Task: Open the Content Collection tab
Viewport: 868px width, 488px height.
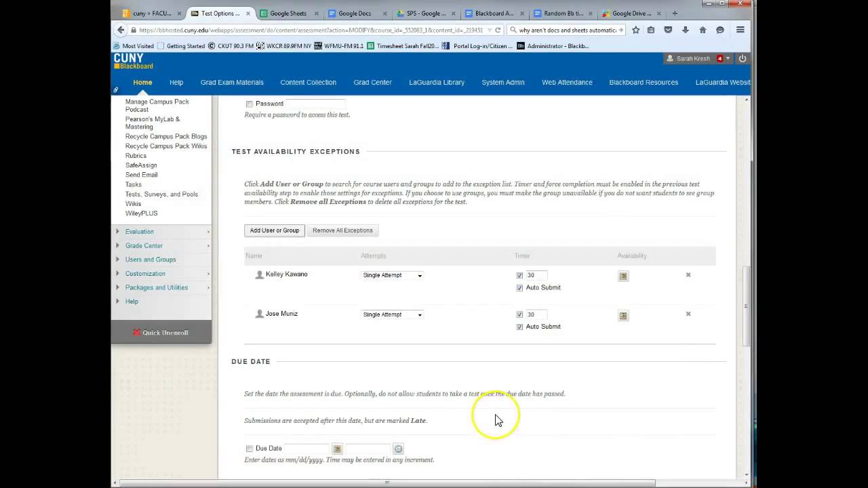Action: tap(309, 82)
